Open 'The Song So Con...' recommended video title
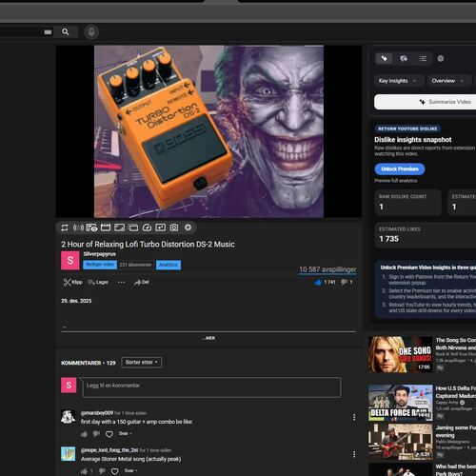476x476 pixels. click(x=456, y=344)
